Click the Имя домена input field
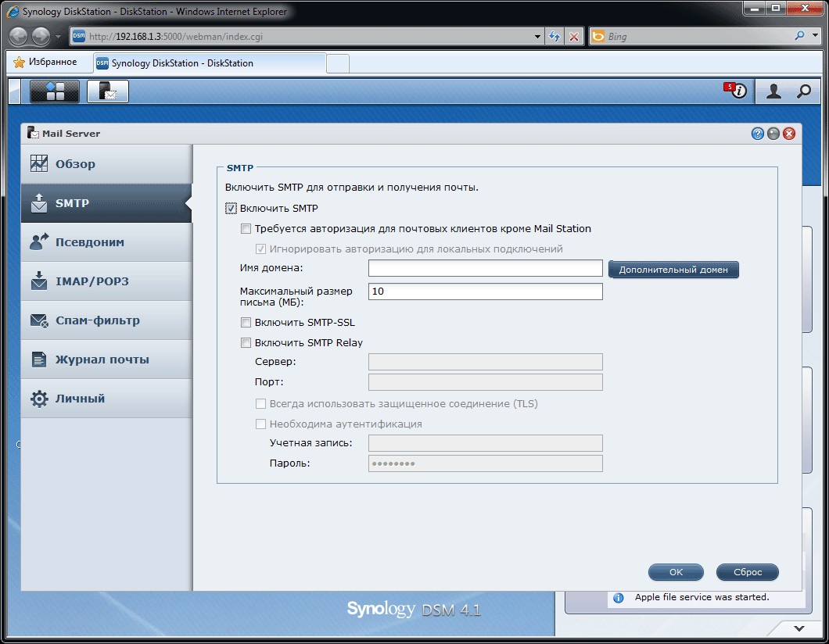The image size is (829, 644). 486,268
